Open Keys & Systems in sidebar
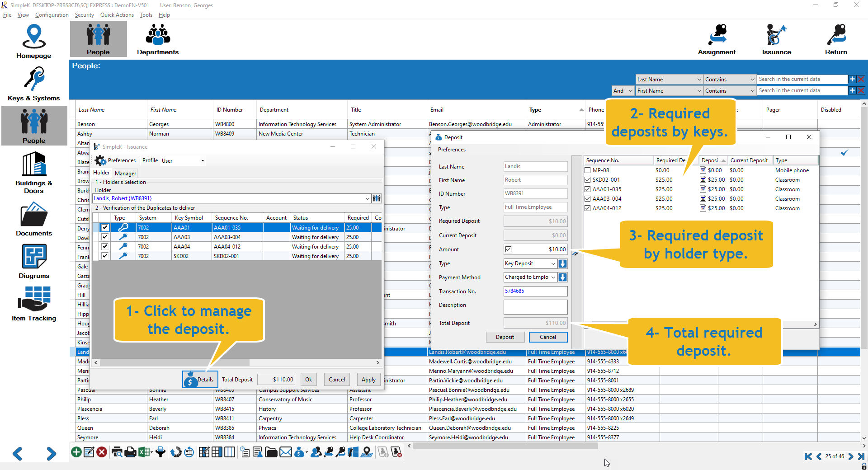Image resolution: width=868 pixels, height=470 pixels. pos(34,85)
